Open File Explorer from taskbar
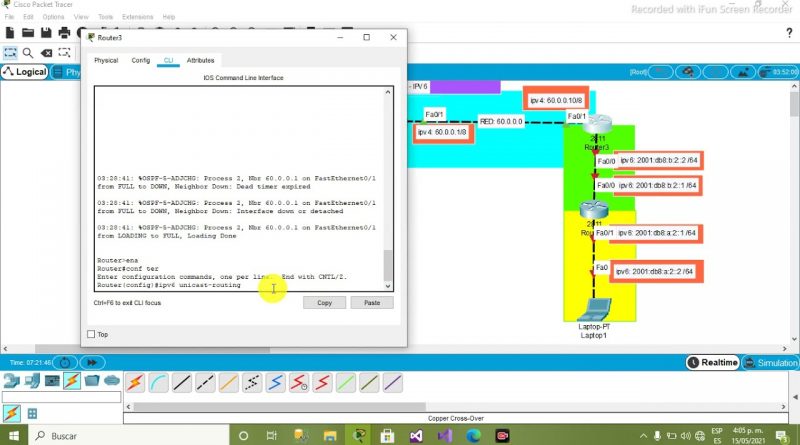The height and width of the screenshot is (445, 800). pyautogui.click(x=330, y=436)
